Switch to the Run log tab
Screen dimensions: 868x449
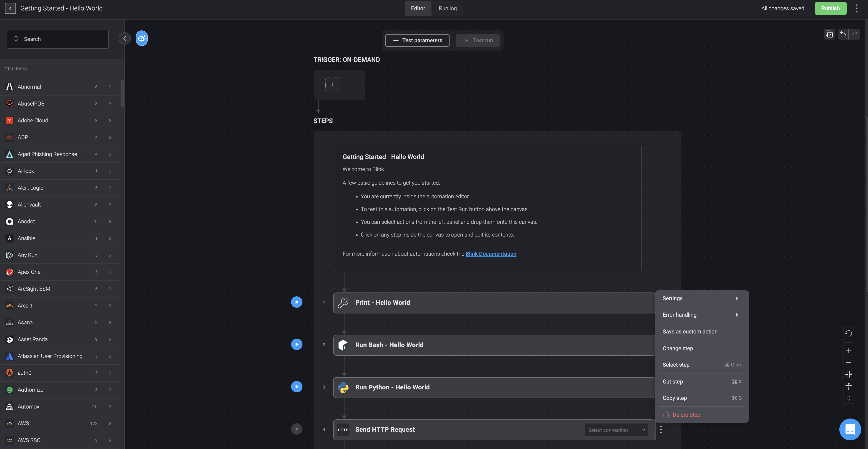(447, 8)
